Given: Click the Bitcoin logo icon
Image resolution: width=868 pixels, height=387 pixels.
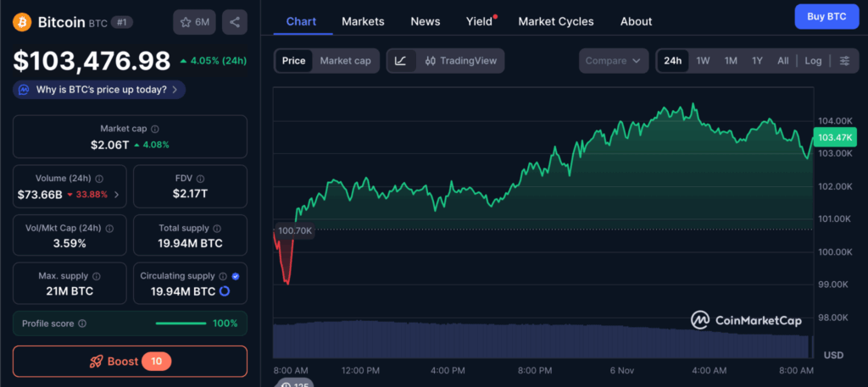Looking at the screenshot, I should click(x=24, y=22).
